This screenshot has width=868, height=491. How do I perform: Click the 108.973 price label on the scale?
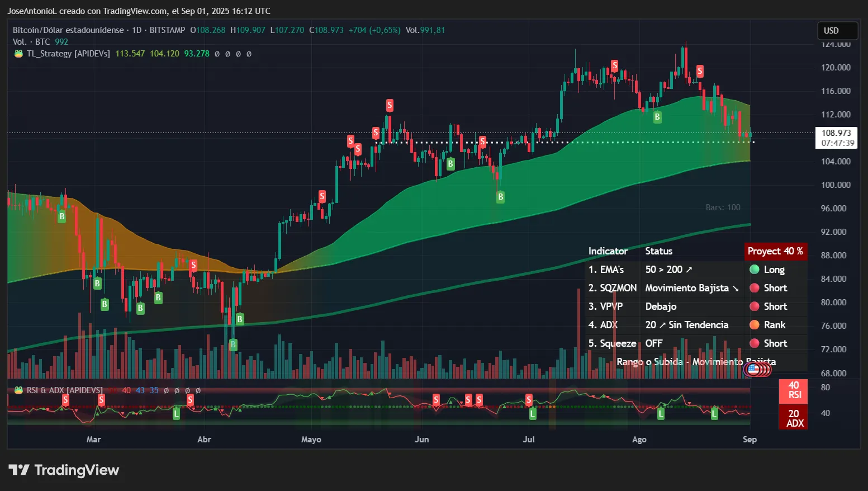point(836,134)
